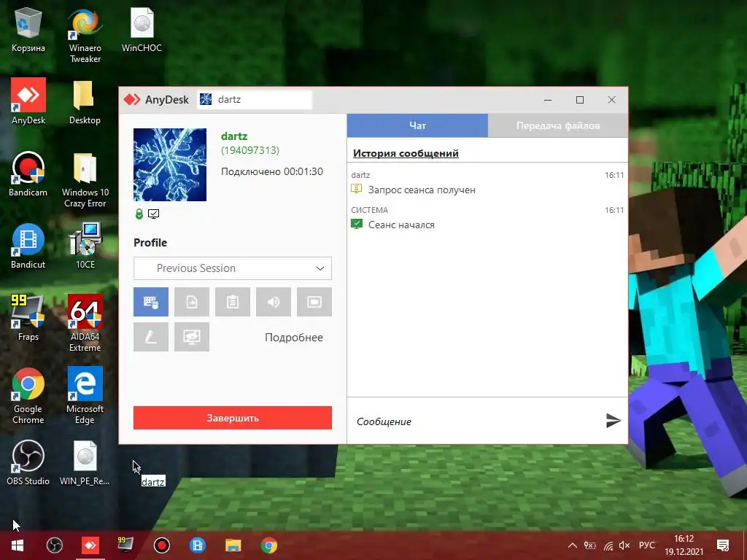
Task: Open the notification center icon
Action: (x=723, y=545)
